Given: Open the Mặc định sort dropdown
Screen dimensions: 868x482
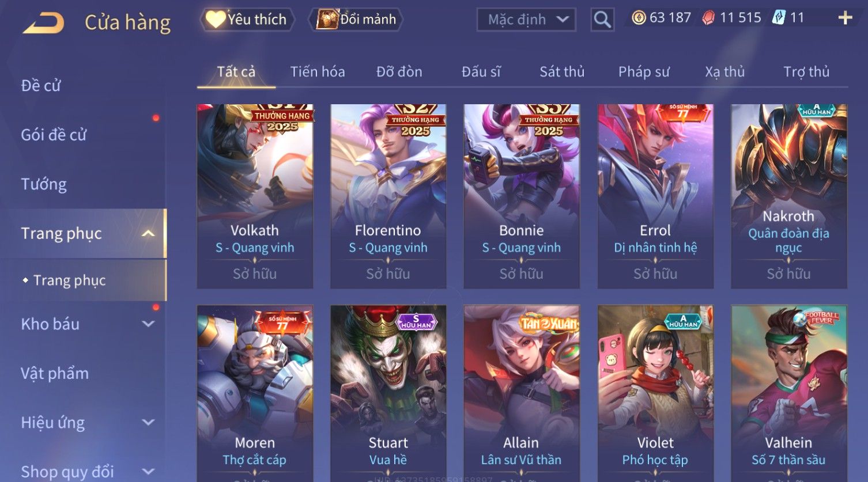Looking at the screenshot, I should [x=526, y=20].
